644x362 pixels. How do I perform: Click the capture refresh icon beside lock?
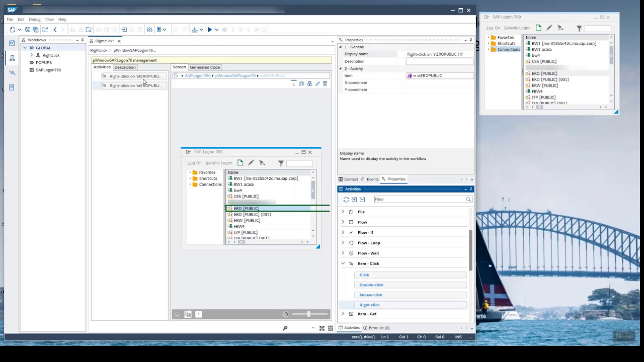(301, 84)
